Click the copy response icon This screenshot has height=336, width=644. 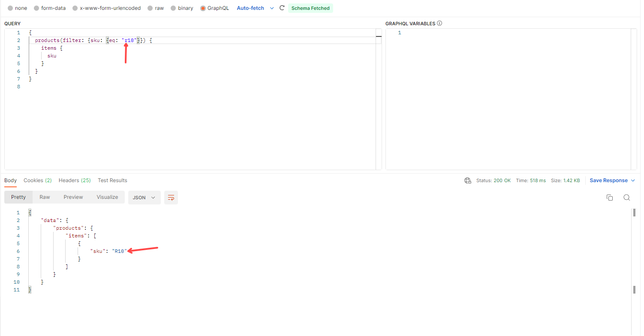(610, 198)
